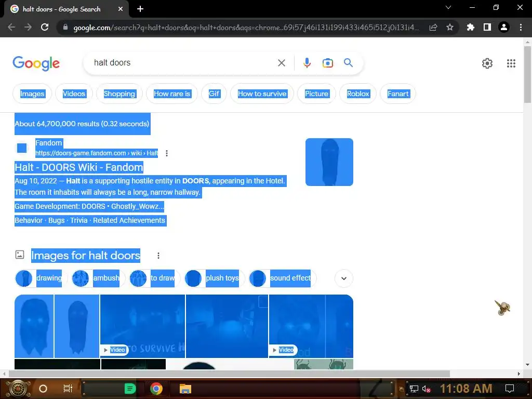Open Cortana circle on taskbar
The width and height of the screenshot is (532, 399).
pyautogui.click(x=43, y=389)
